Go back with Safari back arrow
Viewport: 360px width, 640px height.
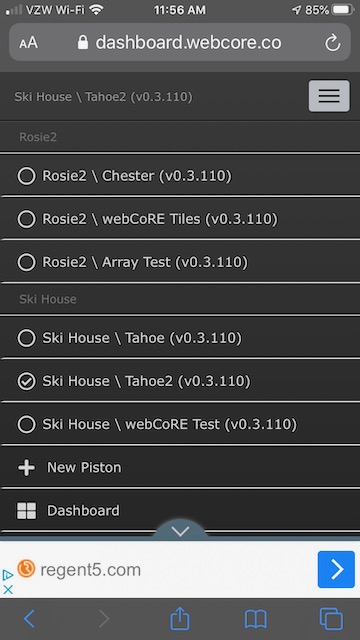29,619
